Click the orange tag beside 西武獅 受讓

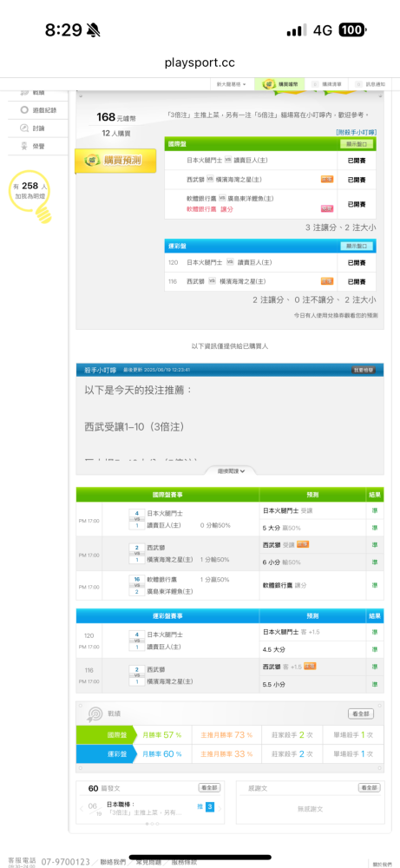(303, 544)
